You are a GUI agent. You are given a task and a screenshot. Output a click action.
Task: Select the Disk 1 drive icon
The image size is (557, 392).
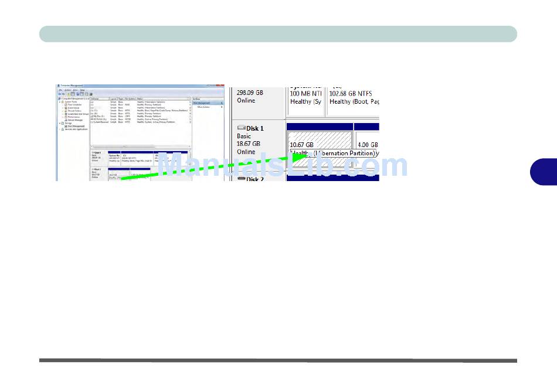click(x=241, y=128)
